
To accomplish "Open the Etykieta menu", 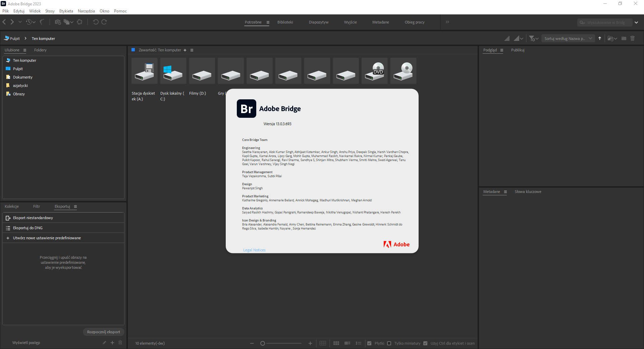I will (x=66, y=11).
